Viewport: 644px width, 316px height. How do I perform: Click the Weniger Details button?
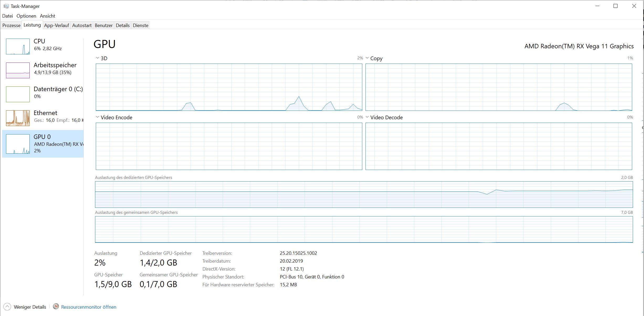[x=30, y=307]
